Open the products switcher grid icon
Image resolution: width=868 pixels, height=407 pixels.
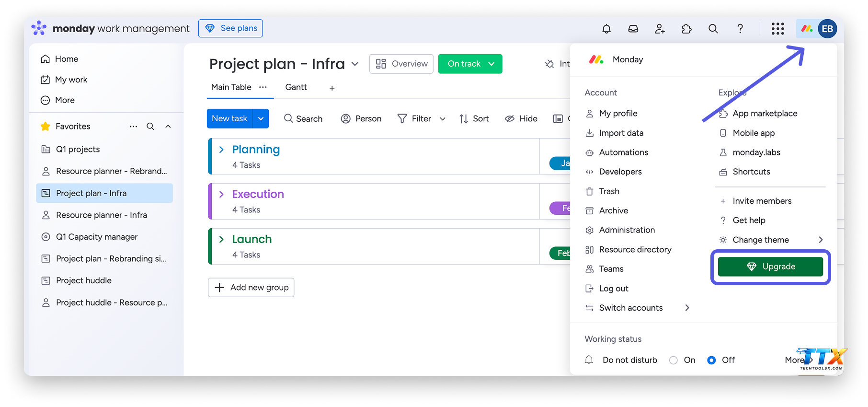point(778,29)
